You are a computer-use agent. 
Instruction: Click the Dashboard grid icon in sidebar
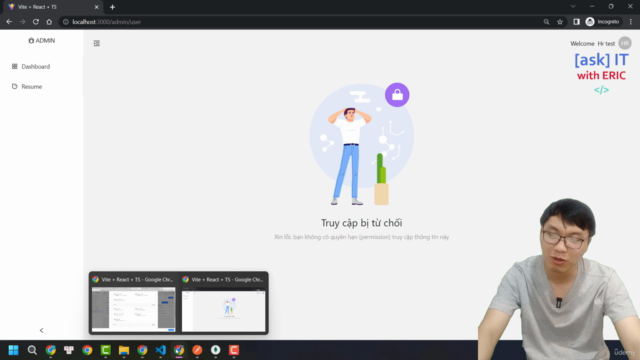tap(15, 66)
